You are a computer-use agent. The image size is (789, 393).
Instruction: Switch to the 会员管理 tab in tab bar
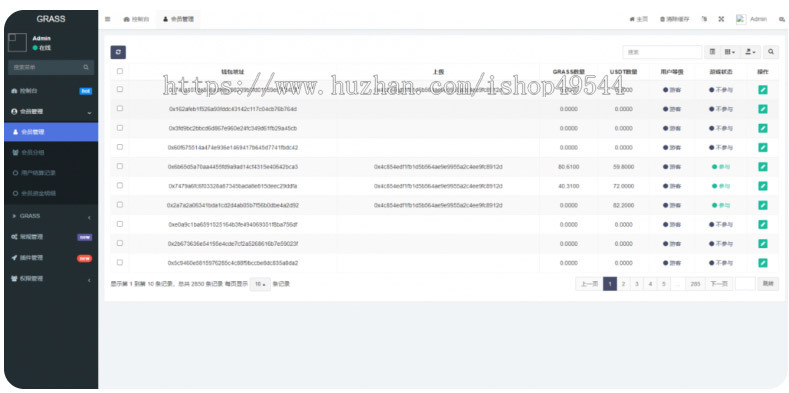pyautogui.click(x=178, y=19)
